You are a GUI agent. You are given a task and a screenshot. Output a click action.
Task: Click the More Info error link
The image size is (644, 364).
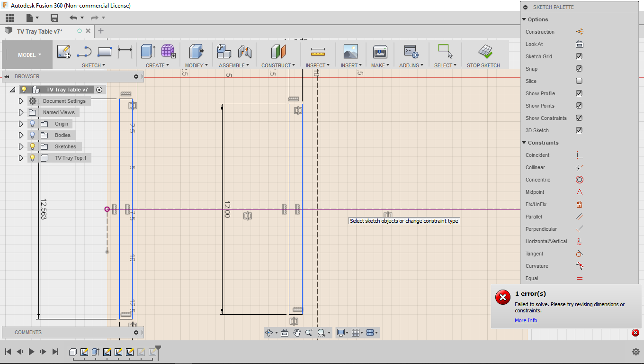(x=526, y=320)
